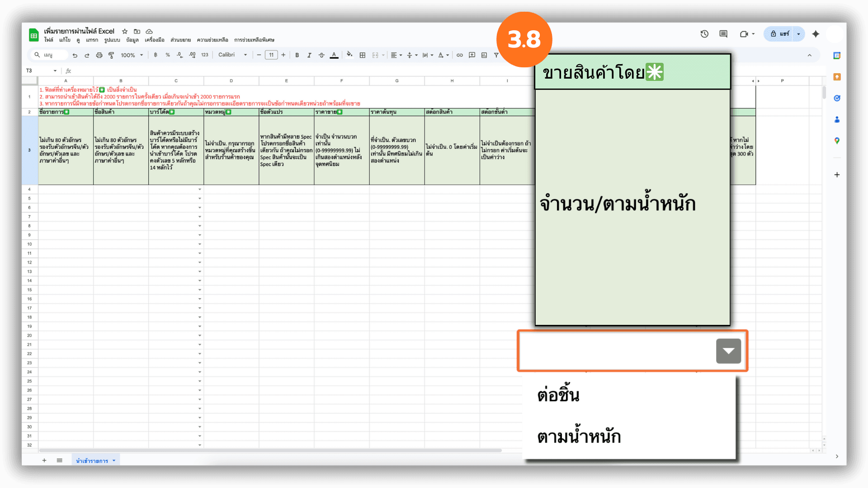Click the print icon
The height and width of the screenshot is (488, 868).
[99, 55]
